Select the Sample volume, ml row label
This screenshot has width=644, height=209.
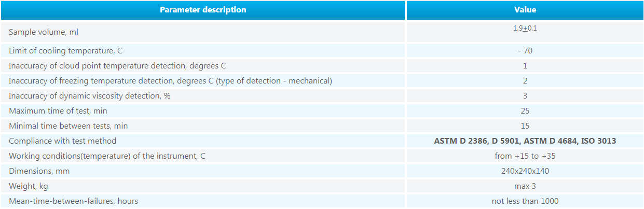pyautogui.click(x=44, y=32)
